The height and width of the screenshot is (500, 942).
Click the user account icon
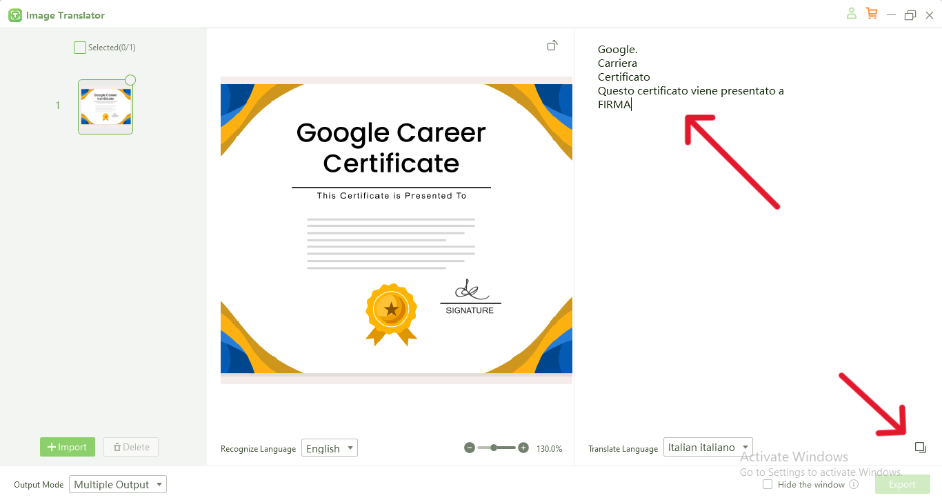coord(851,14)
